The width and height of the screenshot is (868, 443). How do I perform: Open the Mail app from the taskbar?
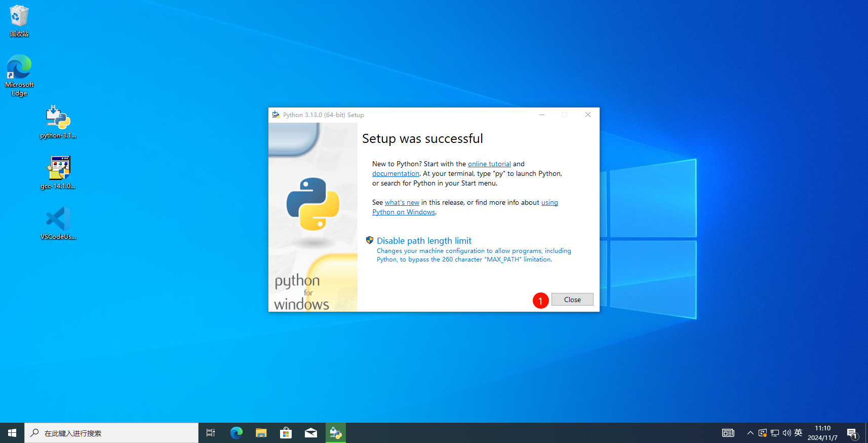[x=310, y=433]
